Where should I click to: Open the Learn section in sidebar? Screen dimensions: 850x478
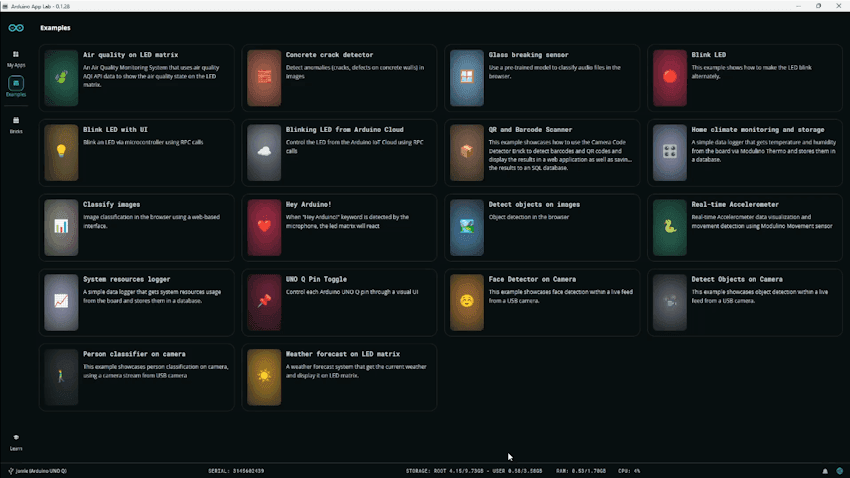click(x=15, y=441)
